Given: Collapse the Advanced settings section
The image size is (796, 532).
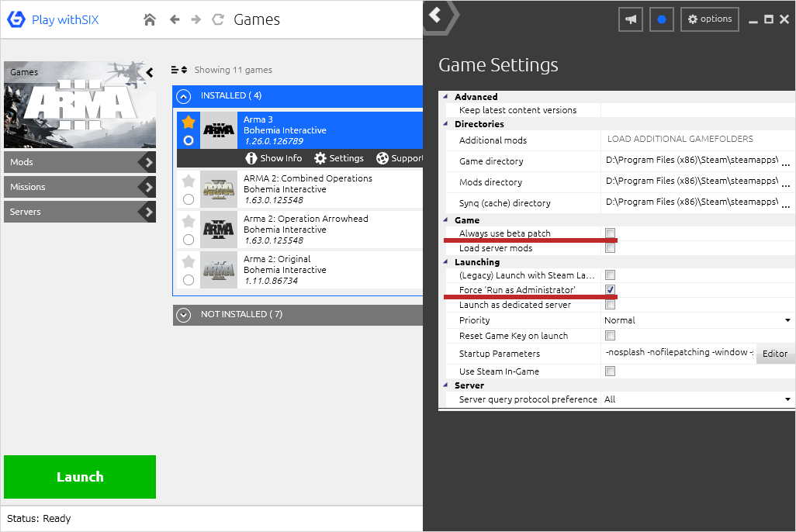Looking at the screenshot, I should click(x=445, y=96).
